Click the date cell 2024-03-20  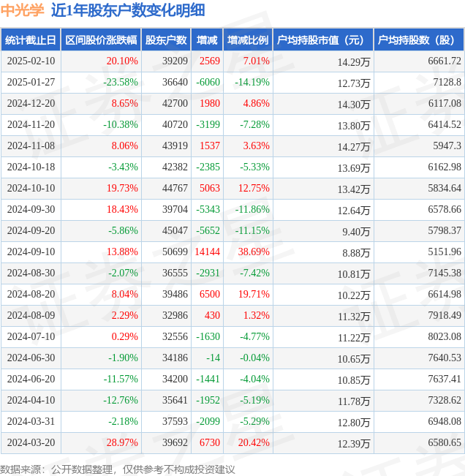click(31, 442)
